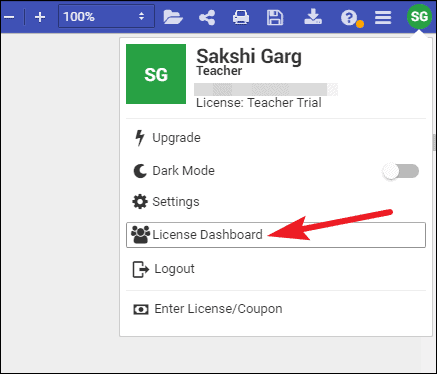This screenshot has height=374, width=437.
Task: Click the Teacher role label
Action: (x=219, y=71)
